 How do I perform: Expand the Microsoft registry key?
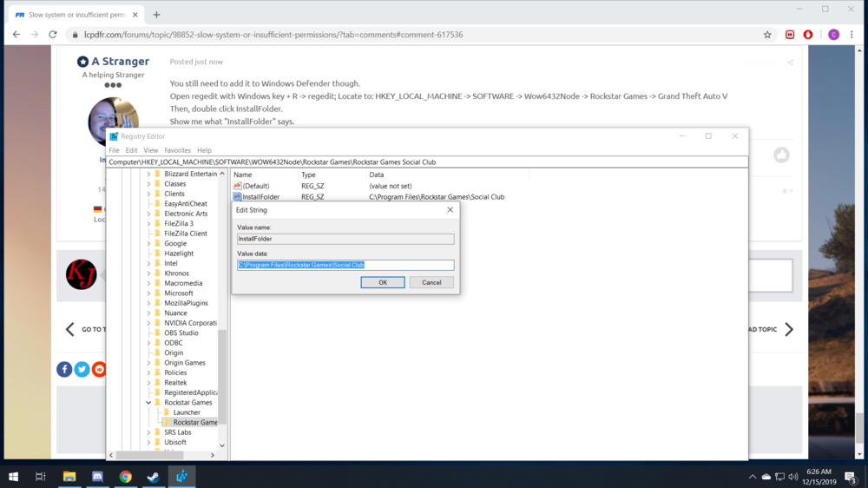(148, 293)
